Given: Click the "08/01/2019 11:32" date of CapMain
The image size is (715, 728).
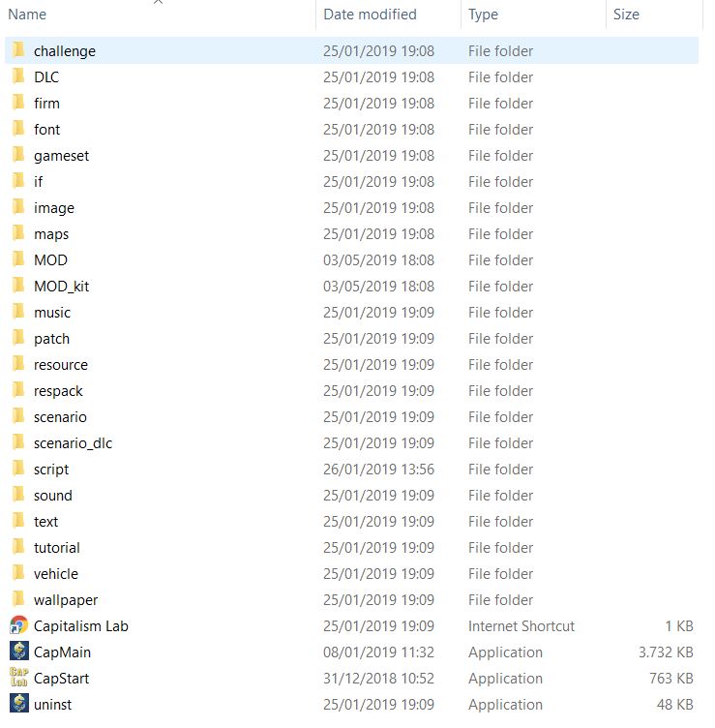Looking at the screenshot, I should (x=378, y=652).
